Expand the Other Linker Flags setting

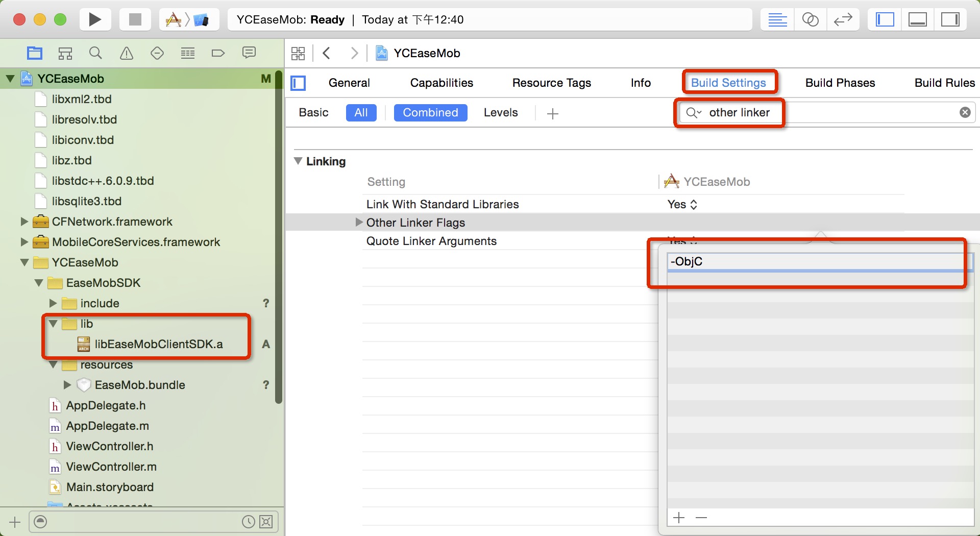coord(359,223)
